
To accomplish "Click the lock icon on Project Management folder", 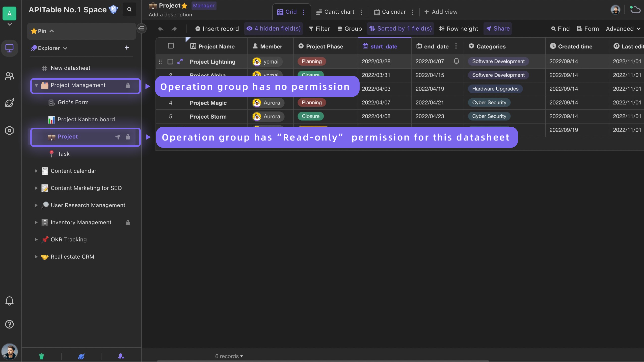I will [x=128, y=86].
